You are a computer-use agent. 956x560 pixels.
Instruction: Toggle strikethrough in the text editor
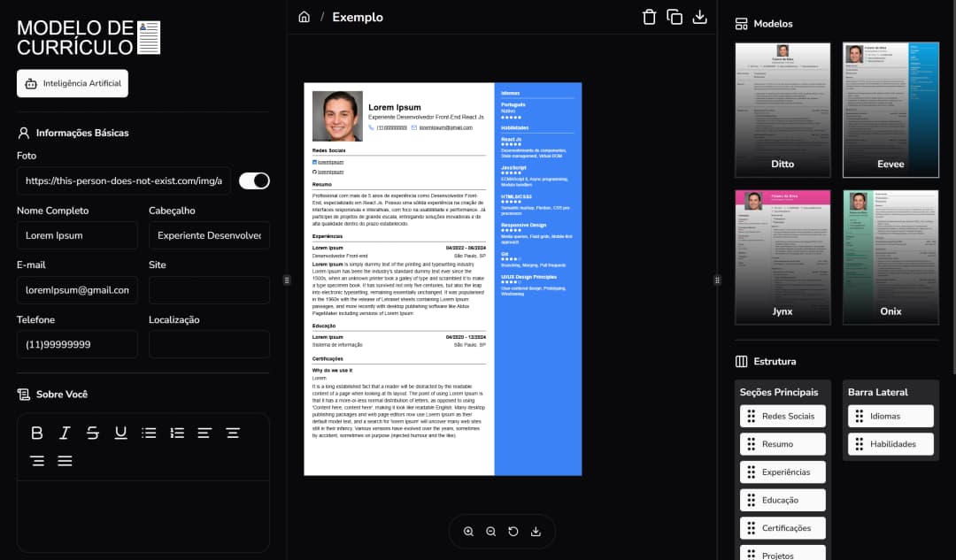coord(93,433)
